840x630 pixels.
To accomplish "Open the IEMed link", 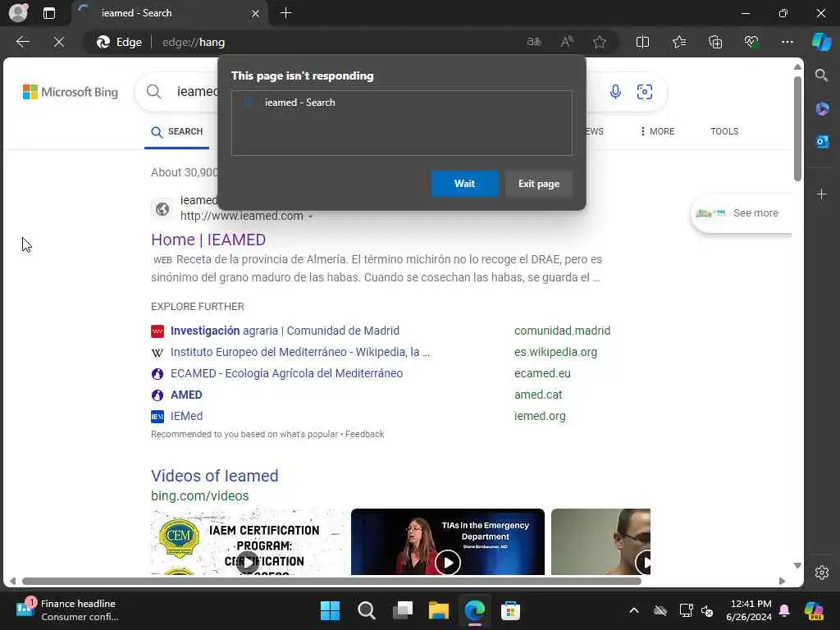I will [x=186, y=416].
